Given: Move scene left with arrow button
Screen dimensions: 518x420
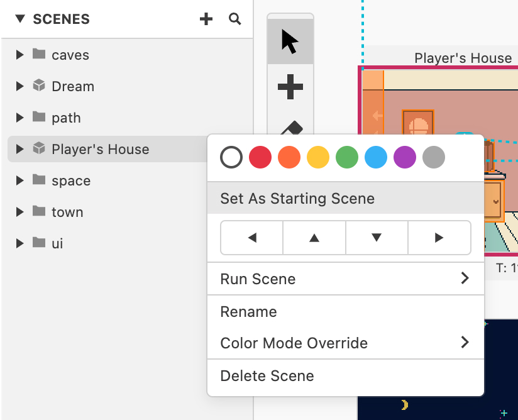Looking at the screenshot, I should pos(252,238).
